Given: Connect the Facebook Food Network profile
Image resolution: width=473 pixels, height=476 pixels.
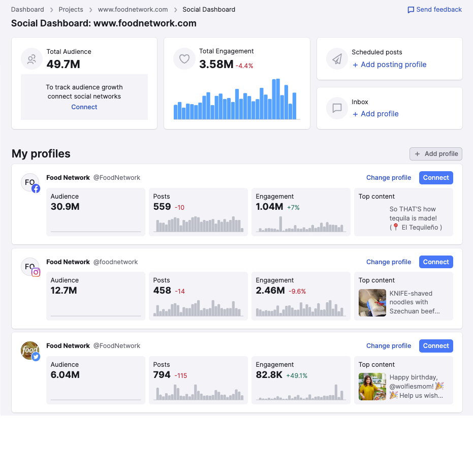Looking at the screenshot, I should tap(435, 178).
